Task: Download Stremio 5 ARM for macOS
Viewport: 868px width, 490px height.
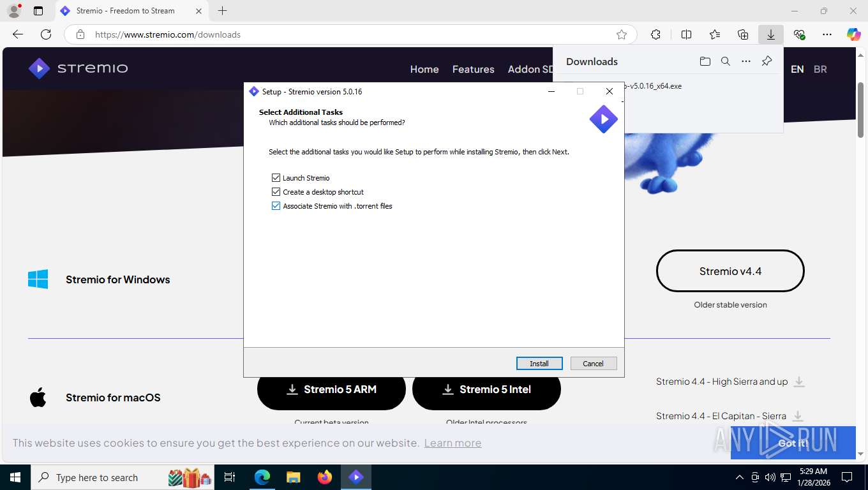Action: [x=331, y=389]
